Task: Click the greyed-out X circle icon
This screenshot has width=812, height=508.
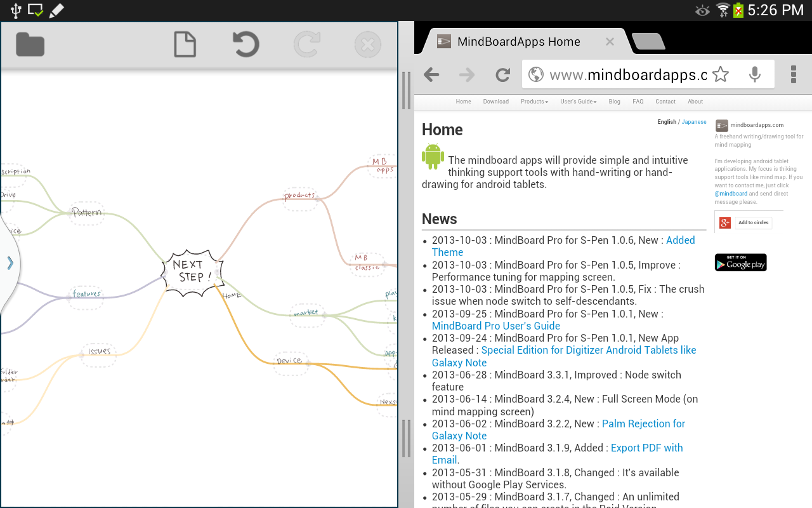Action: pyautogui.click(x=367, y=45)
